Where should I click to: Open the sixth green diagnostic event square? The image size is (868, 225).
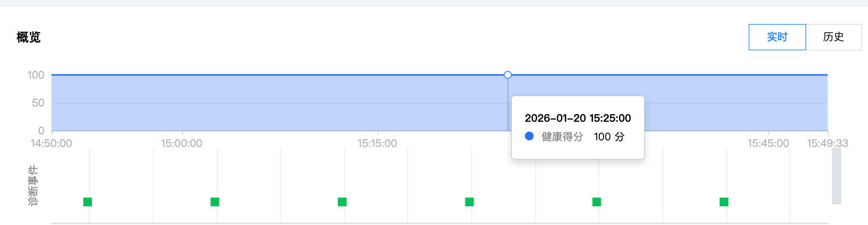[x=724, y=202]
